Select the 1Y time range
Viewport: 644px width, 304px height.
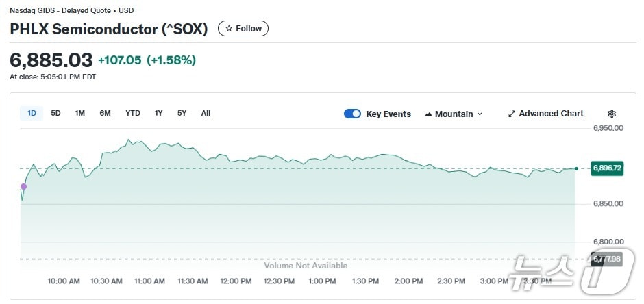[158, 113]
